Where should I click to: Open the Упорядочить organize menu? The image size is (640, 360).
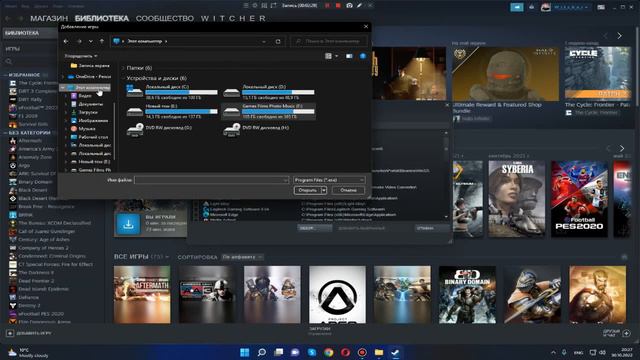point(80,56)
